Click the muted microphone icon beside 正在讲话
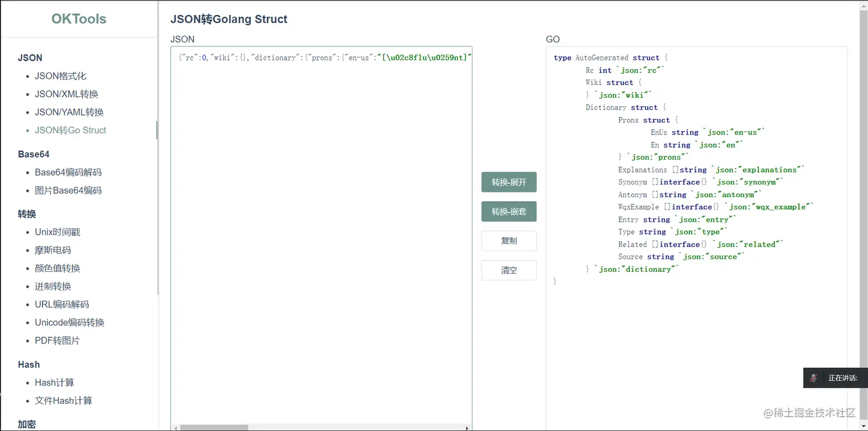The width and height of the screenshot is (868, 431). coord(813,378)
